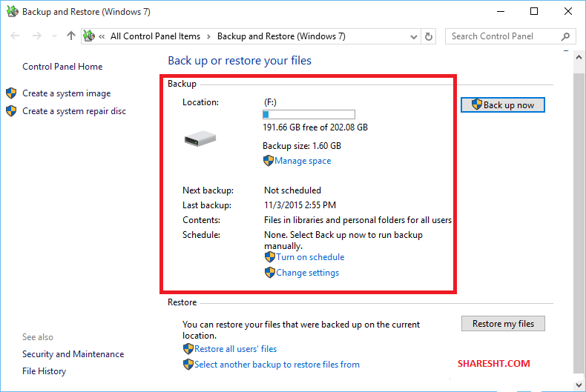The width and height of the screenshot is (586, 392).
Task: Expand the address bar history dropdown
Action: pyautogui.click(x=413, y=36)
